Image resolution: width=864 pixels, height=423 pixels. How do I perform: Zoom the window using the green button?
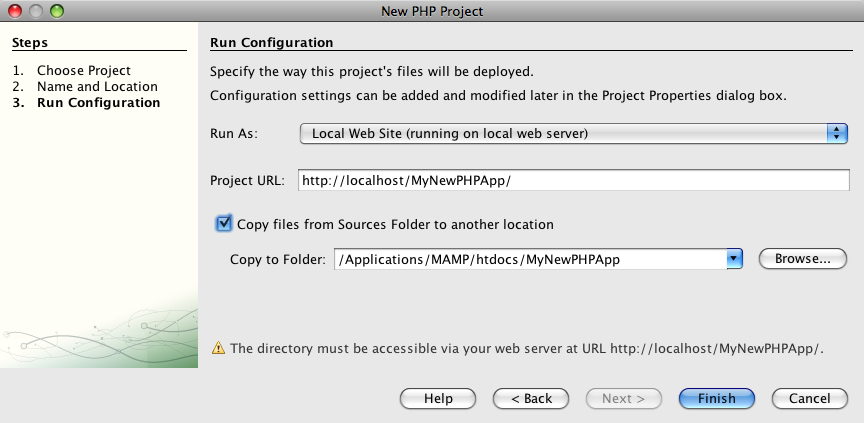coord(55,12)
